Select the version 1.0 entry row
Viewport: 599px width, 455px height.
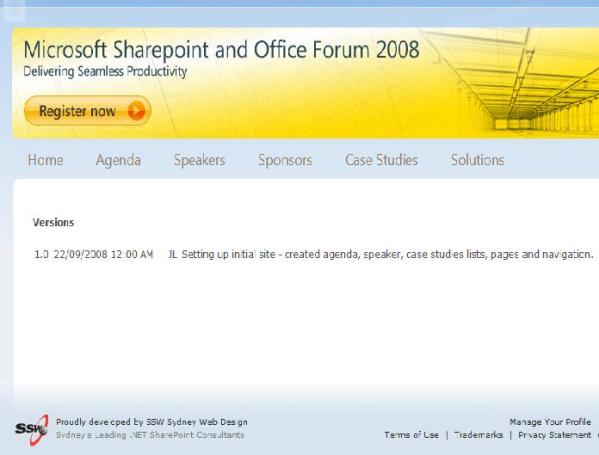[314, 254]
